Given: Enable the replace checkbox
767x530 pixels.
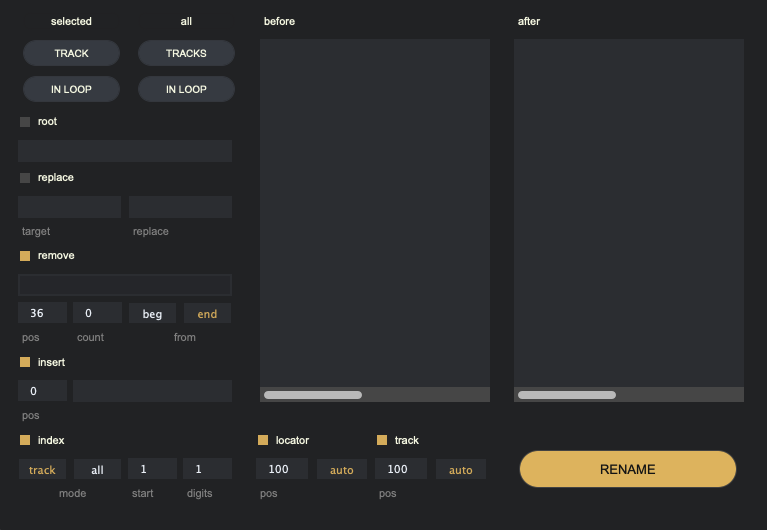Looking at the screenshot, I should point(25,178).
